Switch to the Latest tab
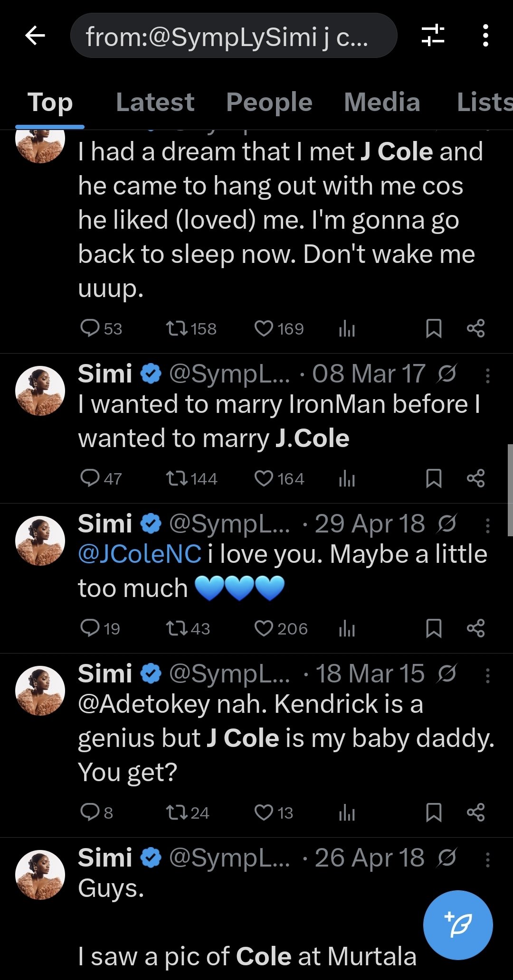The height and width of the screenshot is (980, 513). (155, 103)
